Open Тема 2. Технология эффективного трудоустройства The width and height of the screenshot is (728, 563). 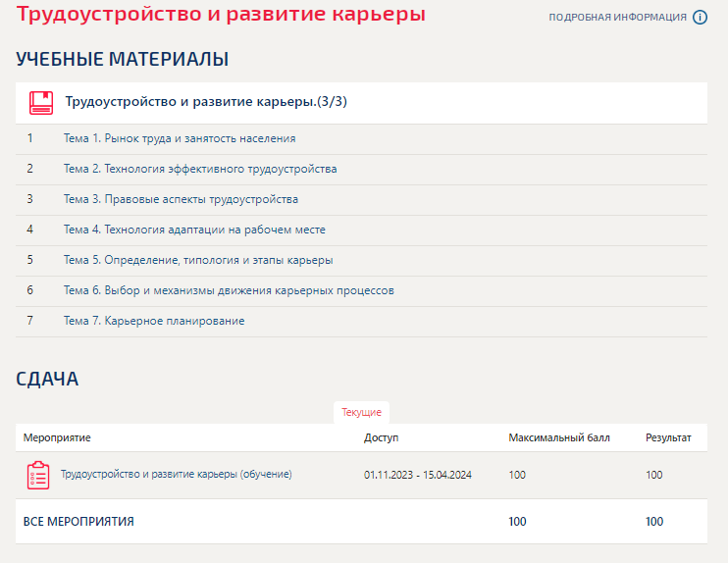[x=200, y=169]
